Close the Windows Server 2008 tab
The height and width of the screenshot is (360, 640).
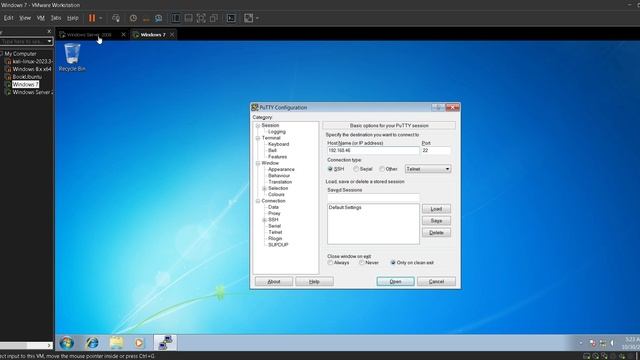123,35
